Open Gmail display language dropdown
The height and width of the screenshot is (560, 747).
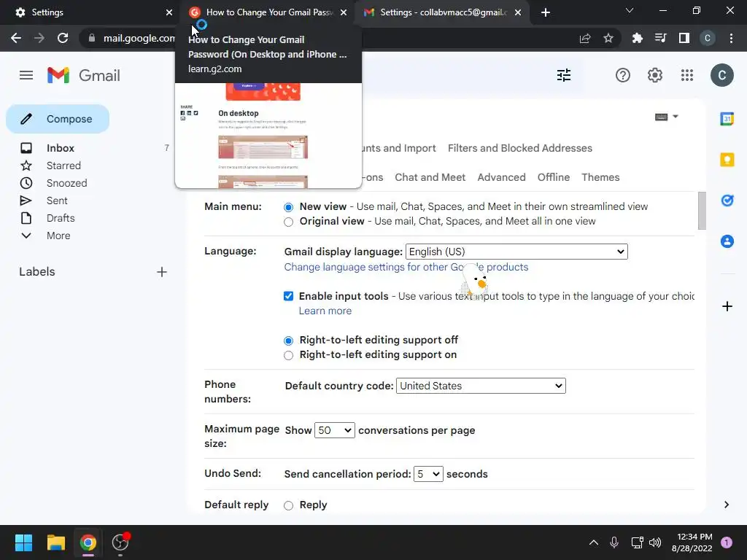point(516,252)
